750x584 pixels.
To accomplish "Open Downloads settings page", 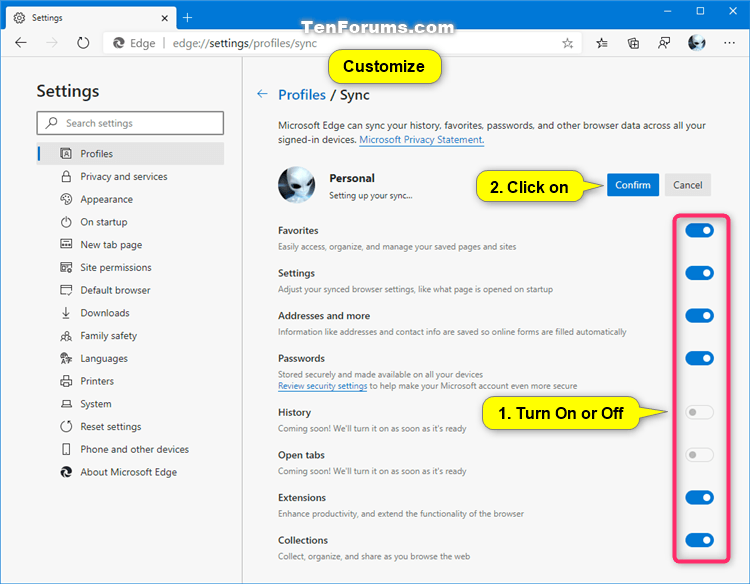I will [x=130, y=313].
